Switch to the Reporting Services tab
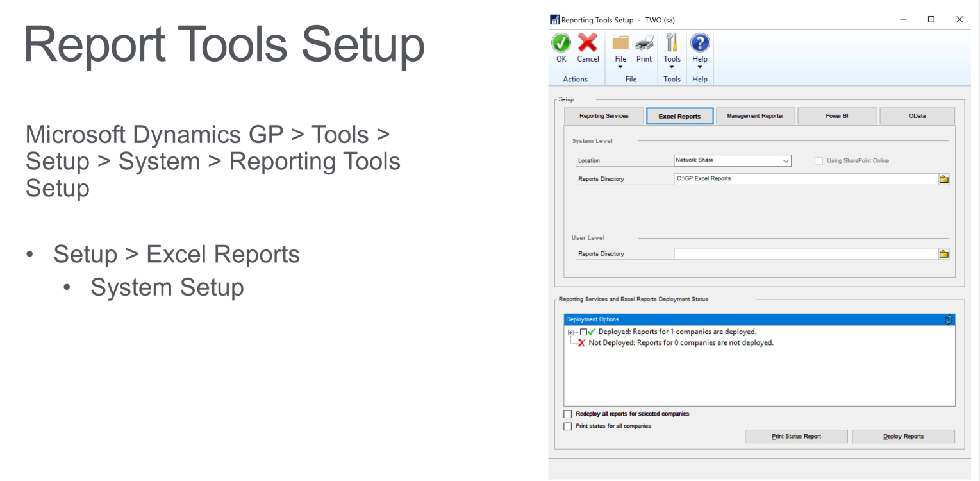 tap(604, 116)
